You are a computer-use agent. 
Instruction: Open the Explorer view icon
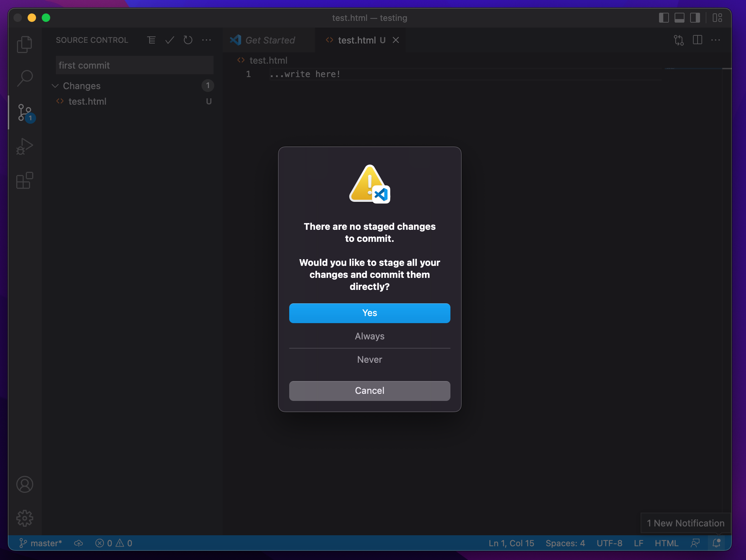pos(24,44)
